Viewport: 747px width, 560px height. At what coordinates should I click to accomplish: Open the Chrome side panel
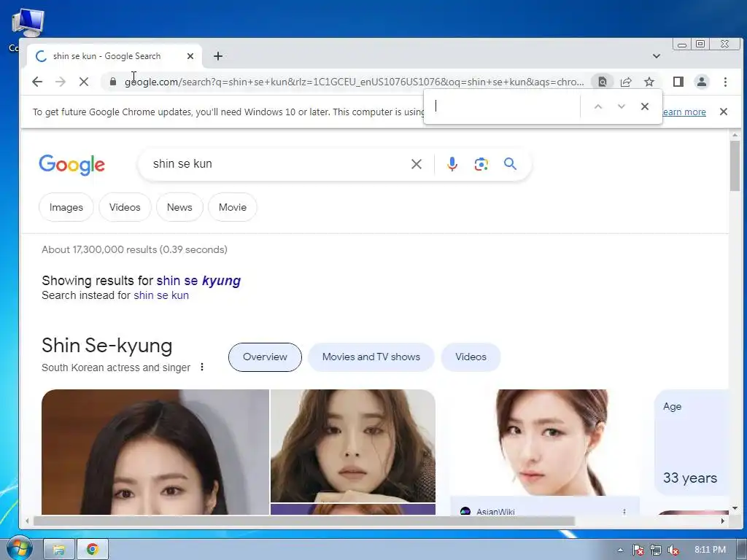click(678, 82)
